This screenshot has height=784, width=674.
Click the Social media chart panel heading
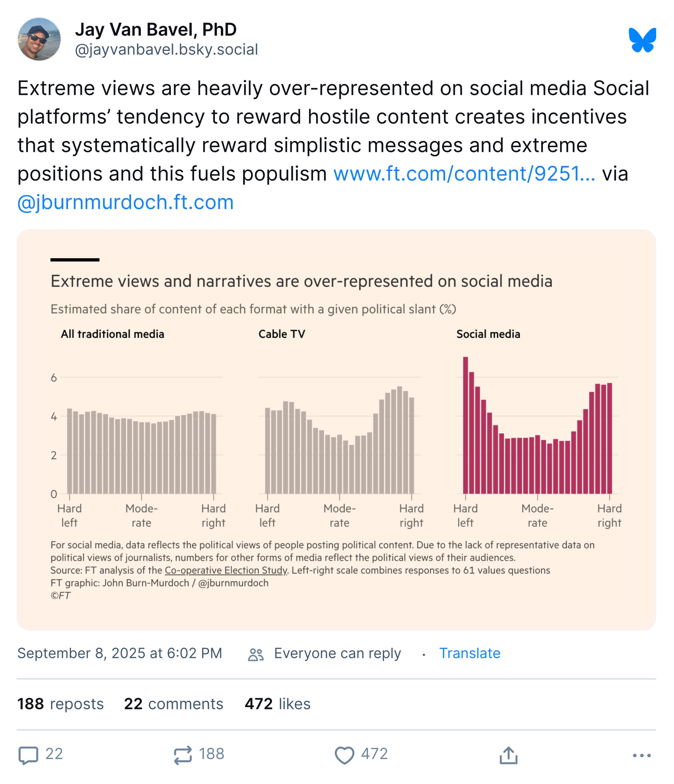tap(488, 334)
